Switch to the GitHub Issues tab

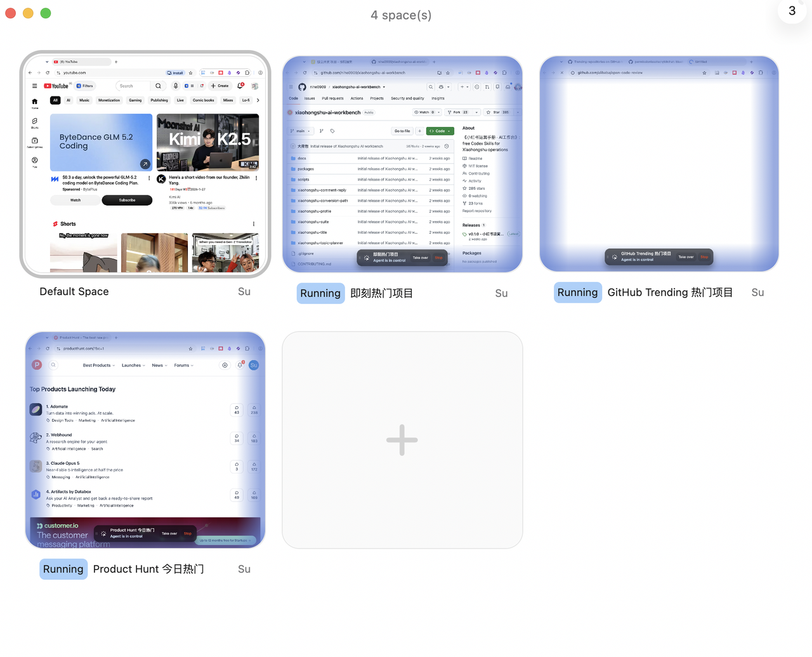click(310, 98)
